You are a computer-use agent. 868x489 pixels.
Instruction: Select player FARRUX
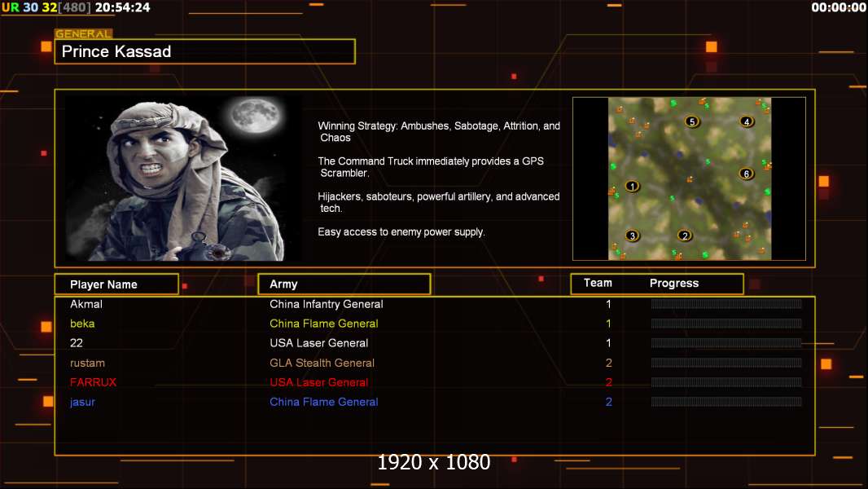click(x=93, y=382)
